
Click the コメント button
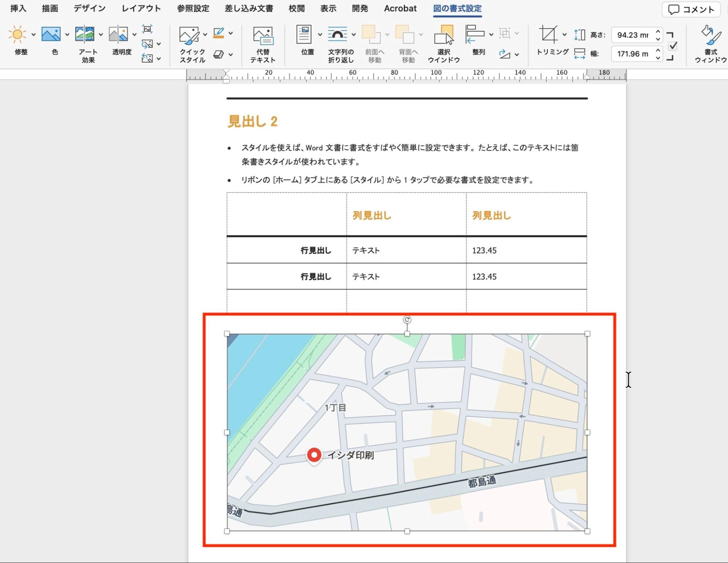tap(691, 9)
